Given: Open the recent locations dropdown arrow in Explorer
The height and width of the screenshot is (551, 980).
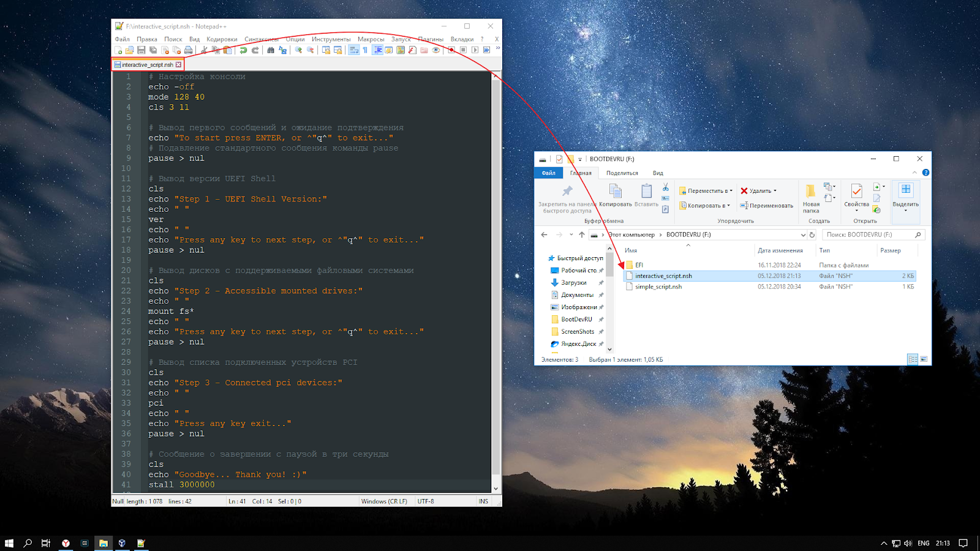Looking at the screenshot, I should [x=571, y=234].
